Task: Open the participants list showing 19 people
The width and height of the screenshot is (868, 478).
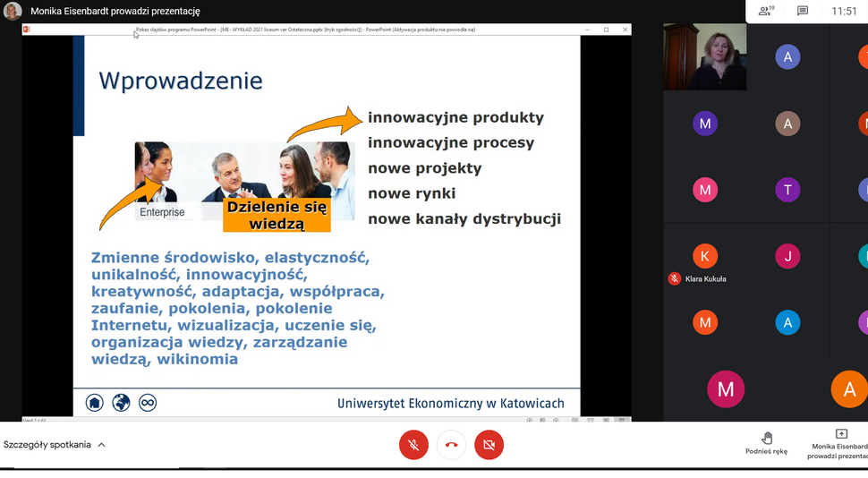Action: [x=765, y=11]
